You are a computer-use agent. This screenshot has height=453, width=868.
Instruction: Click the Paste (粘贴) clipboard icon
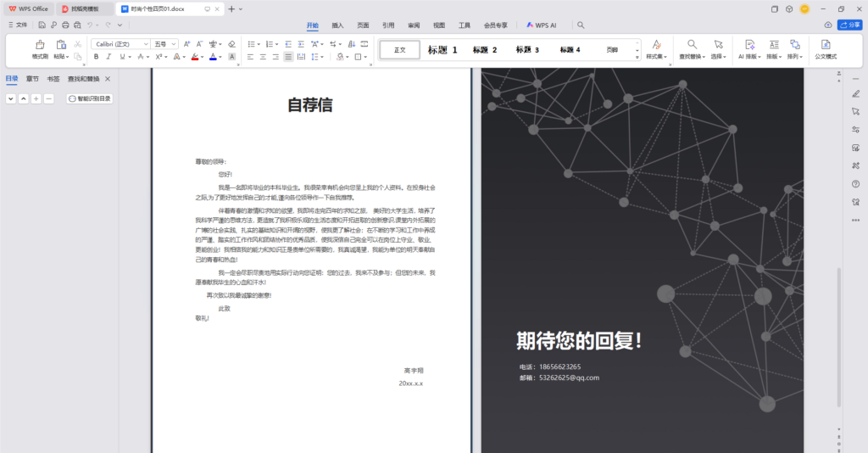click(x=61, y=45)
